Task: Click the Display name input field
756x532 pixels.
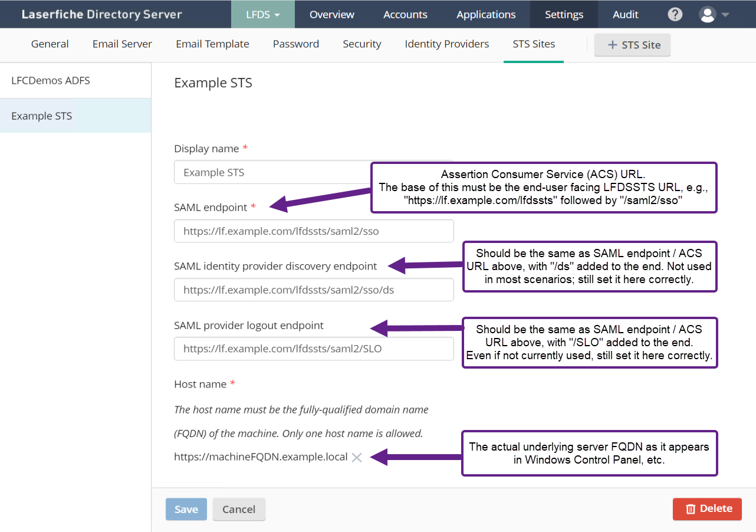Action: (x=314, y=172)
